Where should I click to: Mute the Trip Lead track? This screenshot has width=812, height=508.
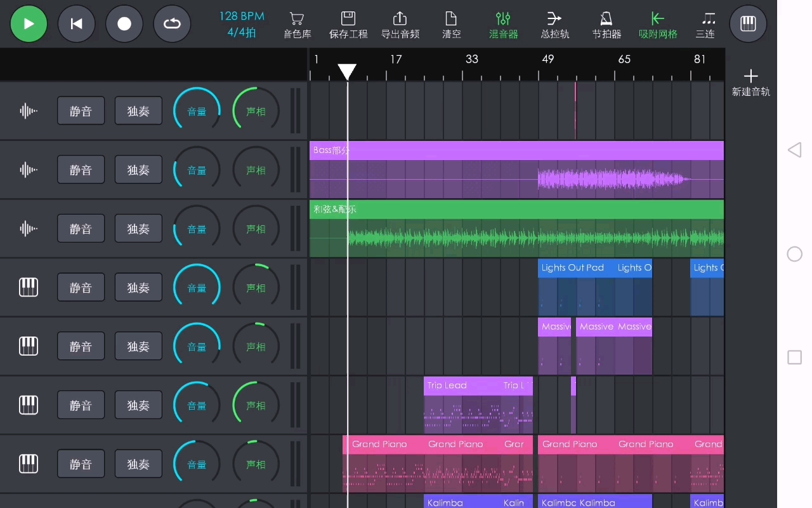point(81,405)
